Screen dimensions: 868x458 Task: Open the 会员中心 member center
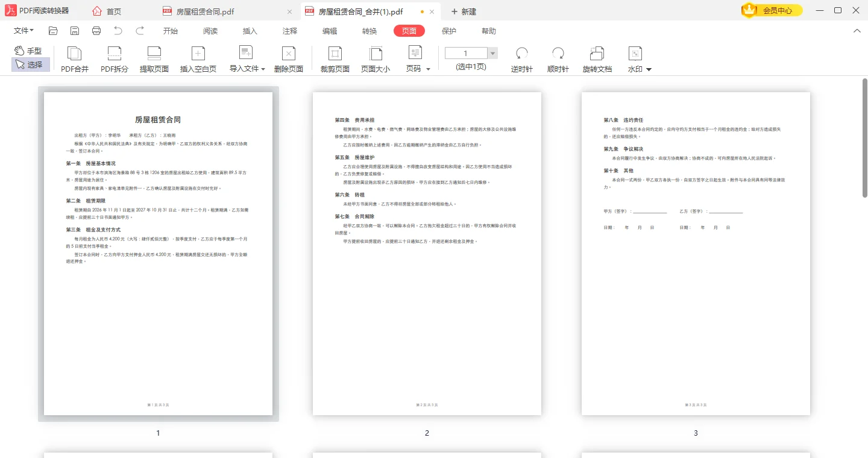(x=772, y=10)
